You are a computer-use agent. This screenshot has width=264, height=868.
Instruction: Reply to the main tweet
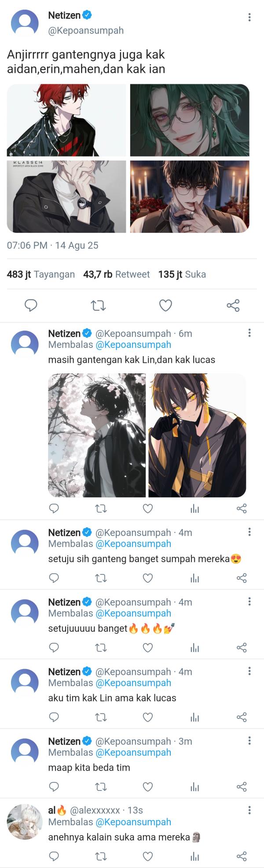pos(31,305)
